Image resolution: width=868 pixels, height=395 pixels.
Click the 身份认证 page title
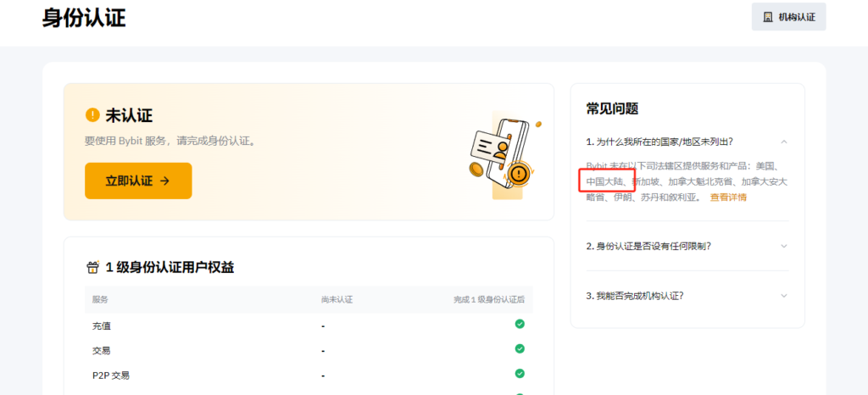(84, 19)
